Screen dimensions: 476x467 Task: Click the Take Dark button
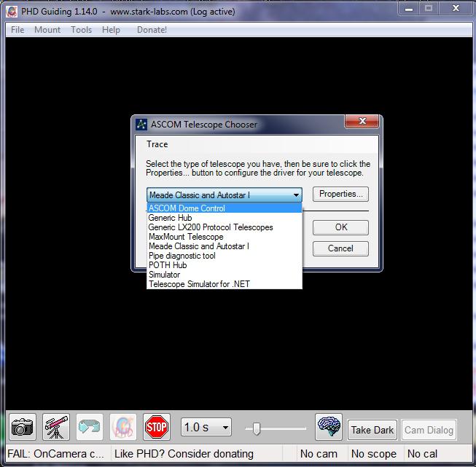(x=372, y=430)
